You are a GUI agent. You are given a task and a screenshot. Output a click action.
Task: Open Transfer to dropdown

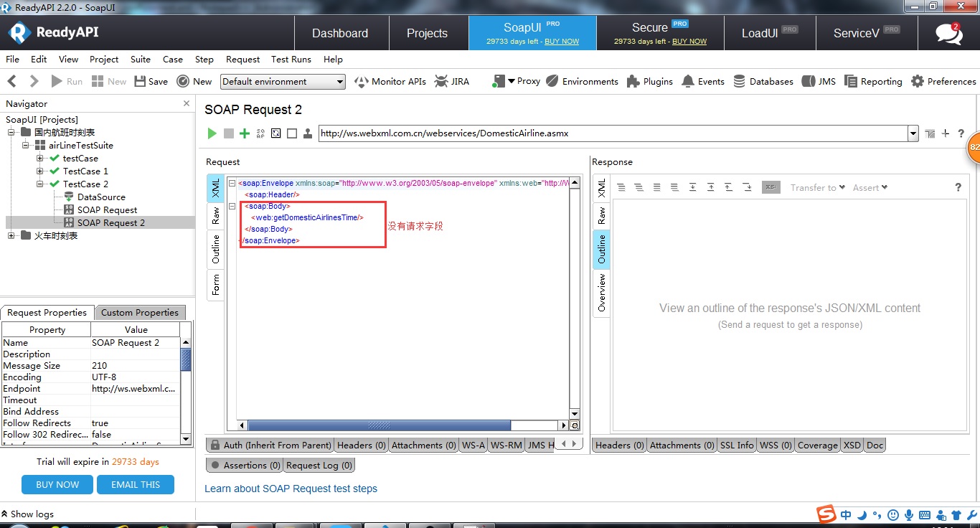tap(818, 187)
